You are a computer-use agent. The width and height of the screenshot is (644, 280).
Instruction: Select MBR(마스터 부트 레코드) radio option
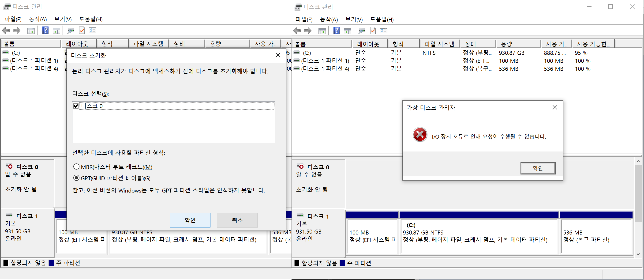click(76, 167)
